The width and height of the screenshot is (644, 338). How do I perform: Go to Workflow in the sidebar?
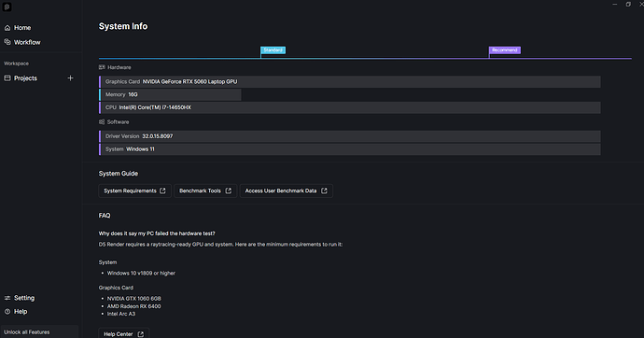[x=27, y=42]
